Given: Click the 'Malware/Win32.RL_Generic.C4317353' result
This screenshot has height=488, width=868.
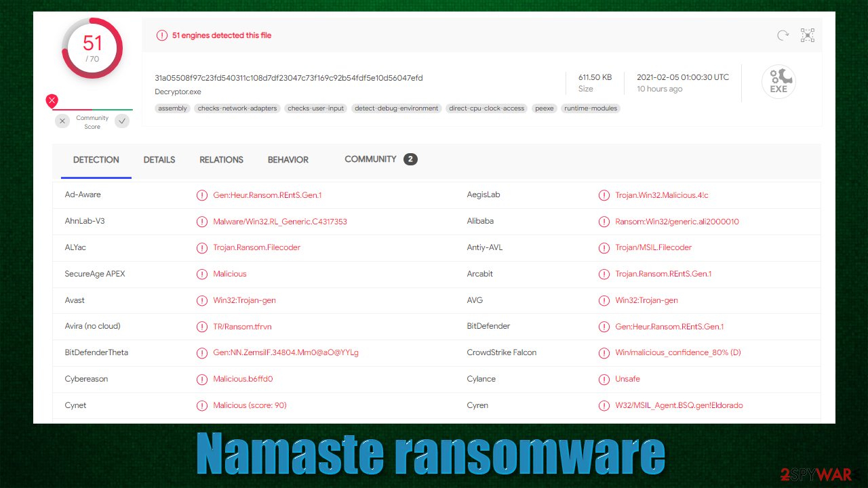Looking at the screenshot, I should (280, 222).
